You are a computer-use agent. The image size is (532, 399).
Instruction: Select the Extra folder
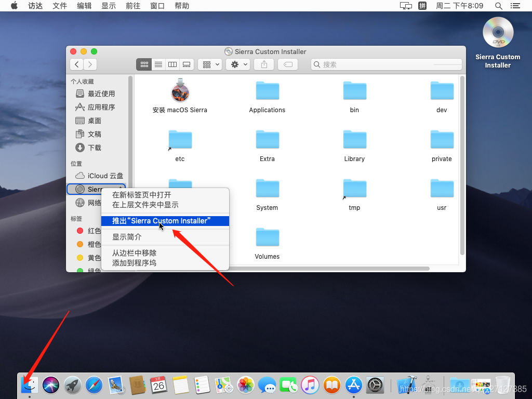coord(268,146)
